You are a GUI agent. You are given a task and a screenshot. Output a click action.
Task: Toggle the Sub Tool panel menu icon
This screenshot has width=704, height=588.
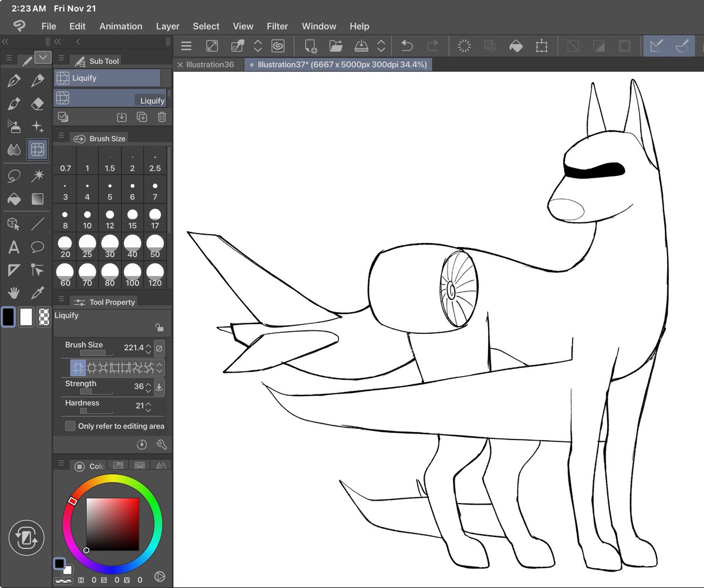tap(61, 59)
